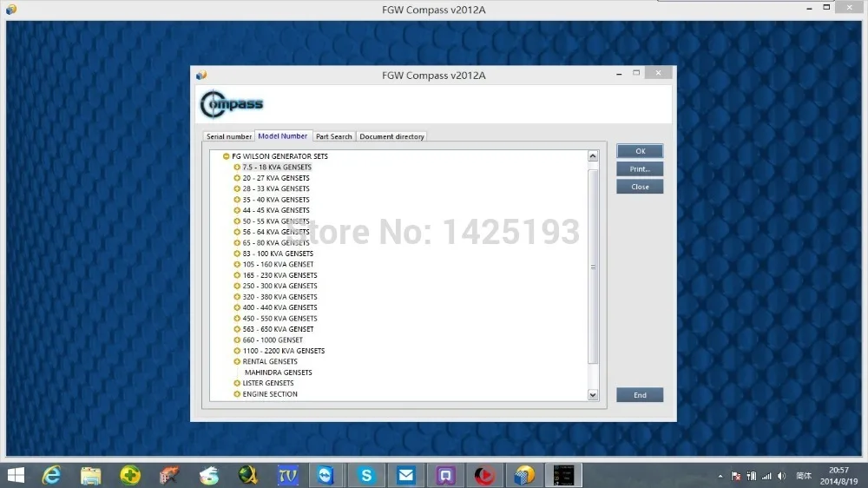Expand the 28 - 33 KVA GENSETS node icon
The width and height of the screenshot is (868, 488).
pyautogui.click(x=237, y=188)
